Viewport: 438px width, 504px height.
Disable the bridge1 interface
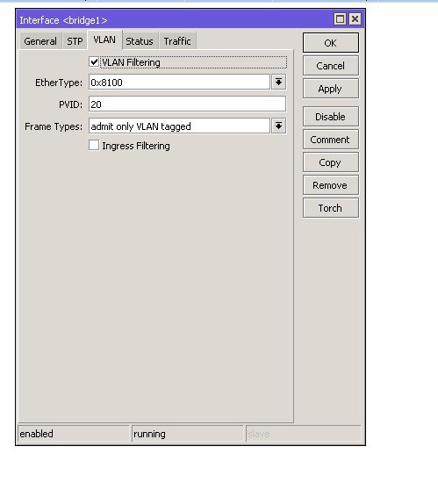(331, 117)
